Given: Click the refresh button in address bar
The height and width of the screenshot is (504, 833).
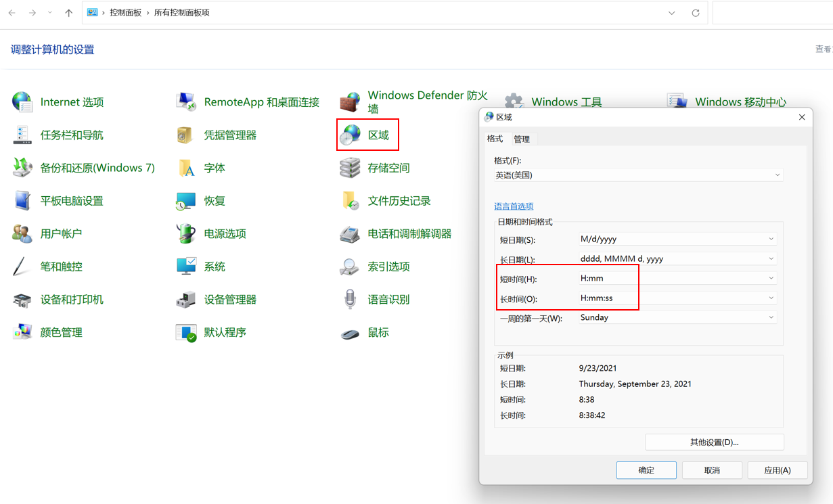Looking at the screenshot, I should point(695,13).
